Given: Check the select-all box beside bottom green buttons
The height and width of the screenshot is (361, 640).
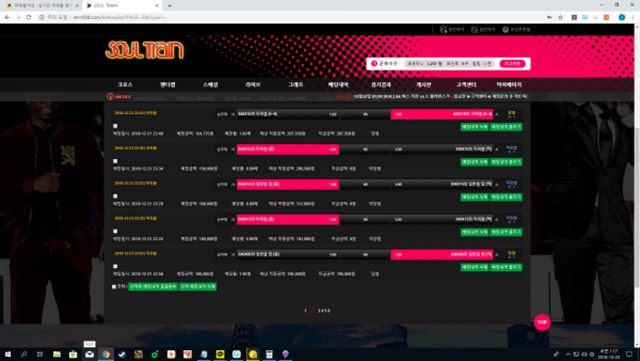Looking at the screenshot, I should [x=114, y=287].
